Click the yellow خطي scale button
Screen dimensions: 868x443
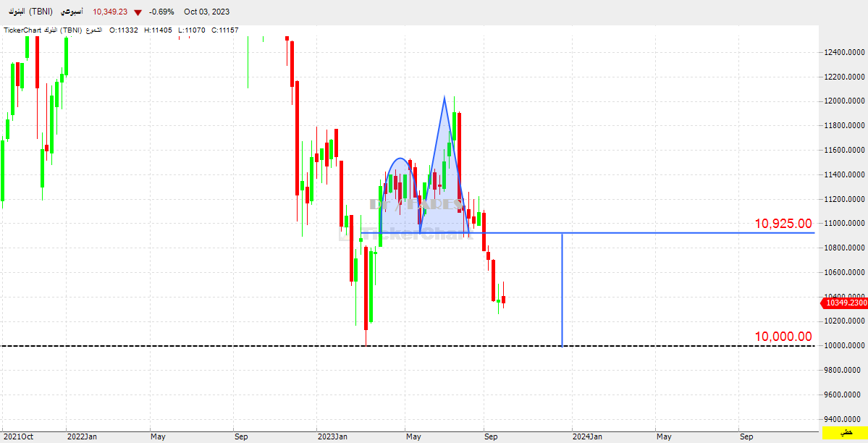tap(845, 433)
